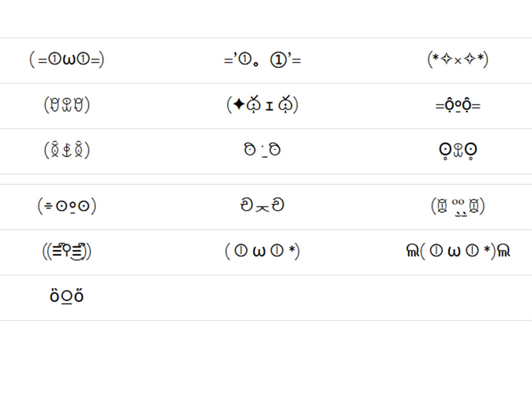Image resolution: width=532 pixels, height=399 pixels.
Task: Select the (⌯⊙⍛⊙) kaomoji with dotted-circle eyes
Action: point(67,206)
